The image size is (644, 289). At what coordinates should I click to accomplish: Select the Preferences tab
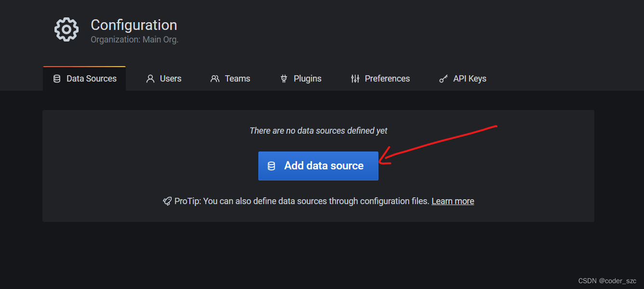coord(380,79)
